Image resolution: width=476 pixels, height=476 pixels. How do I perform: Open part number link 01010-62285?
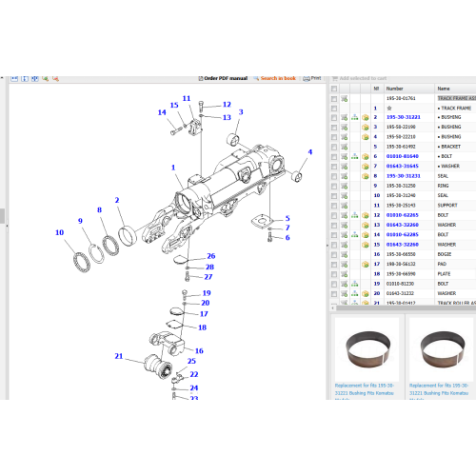click(403, 235)
